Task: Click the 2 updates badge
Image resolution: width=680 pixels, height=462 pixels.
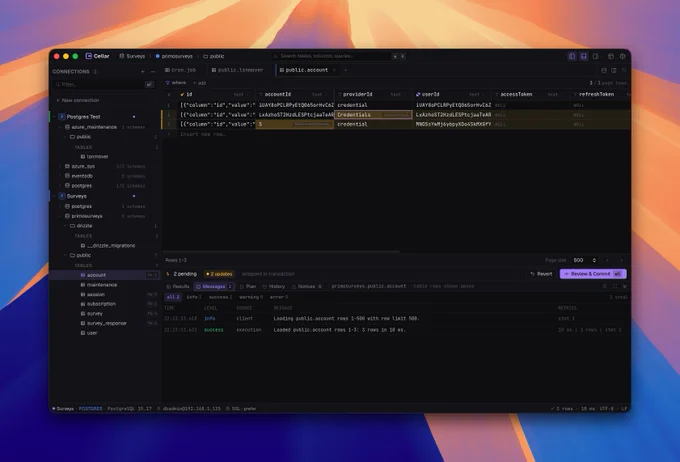Action: click(219, 274)
